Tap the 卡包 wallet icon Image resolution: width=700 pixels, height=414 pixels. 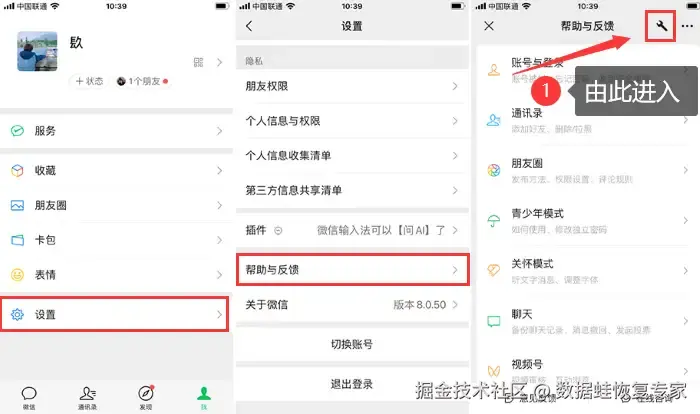pos(17,240)
